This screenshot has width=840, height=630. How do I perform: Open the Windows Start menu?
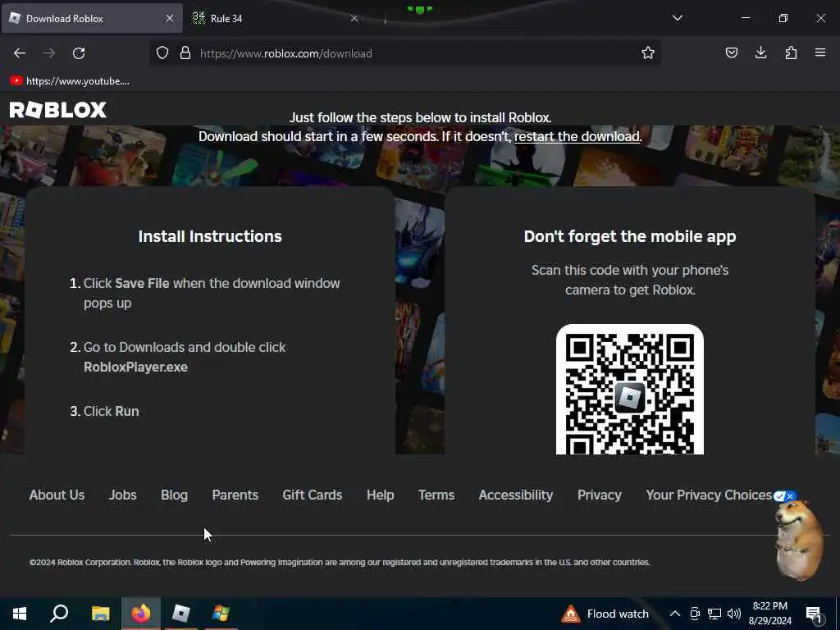point(20,614)
